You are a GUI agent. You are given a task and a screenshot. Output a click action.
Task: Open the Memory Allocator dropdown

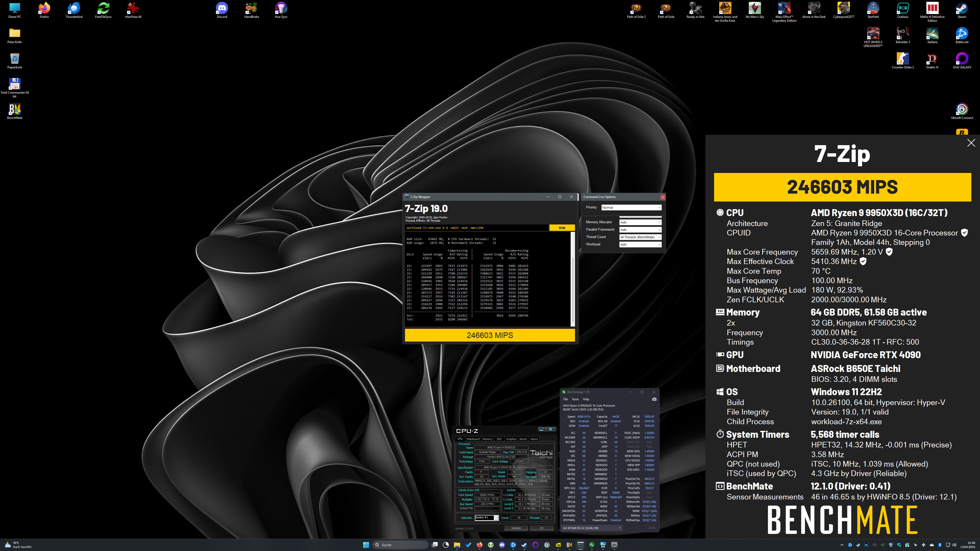[640, 222]
